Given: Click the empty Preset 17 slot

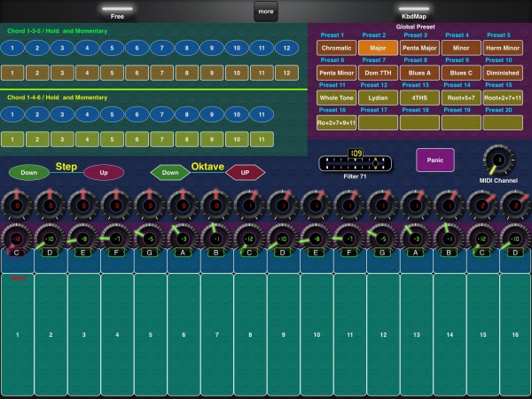Looking at the screenshot, I should 378,122.
